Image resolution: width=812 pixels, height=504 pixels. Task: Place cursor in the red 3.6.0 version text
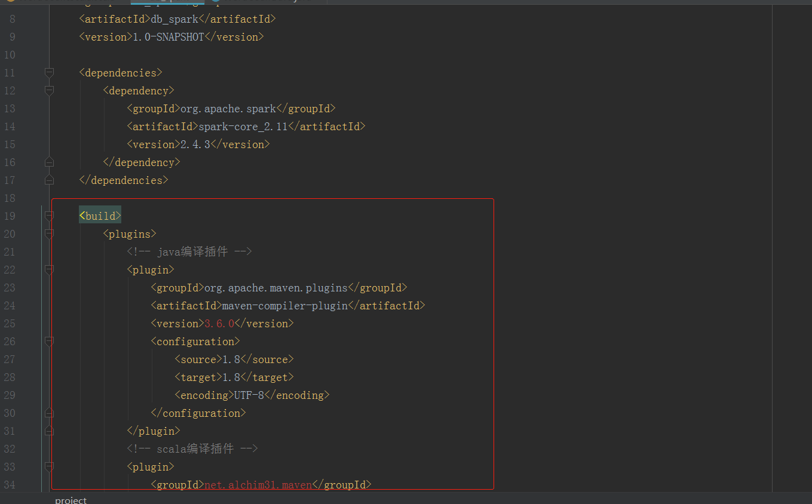(x=219, y=323)
